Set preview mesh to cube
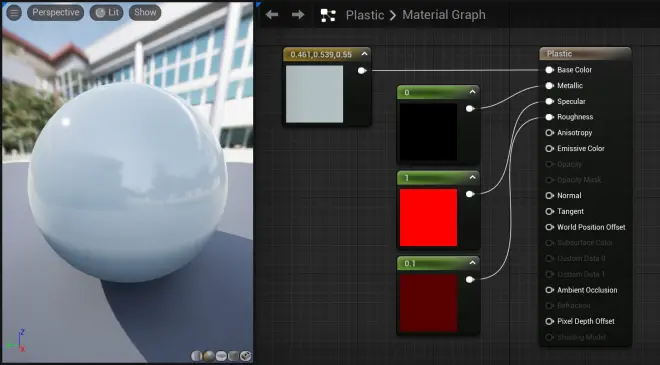The image size is (660, 365). (x=234, y=356)
